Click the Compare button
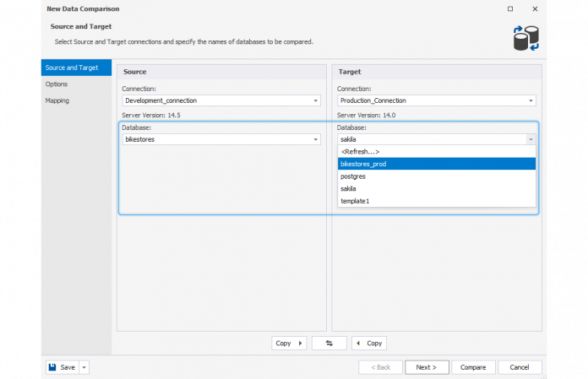Viewport: 588px width, 379px height. pos(473,367)
